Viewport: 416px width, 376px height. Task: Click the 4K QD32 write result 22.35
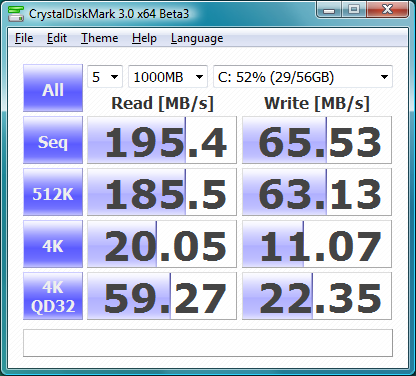(x=317, y=296)
